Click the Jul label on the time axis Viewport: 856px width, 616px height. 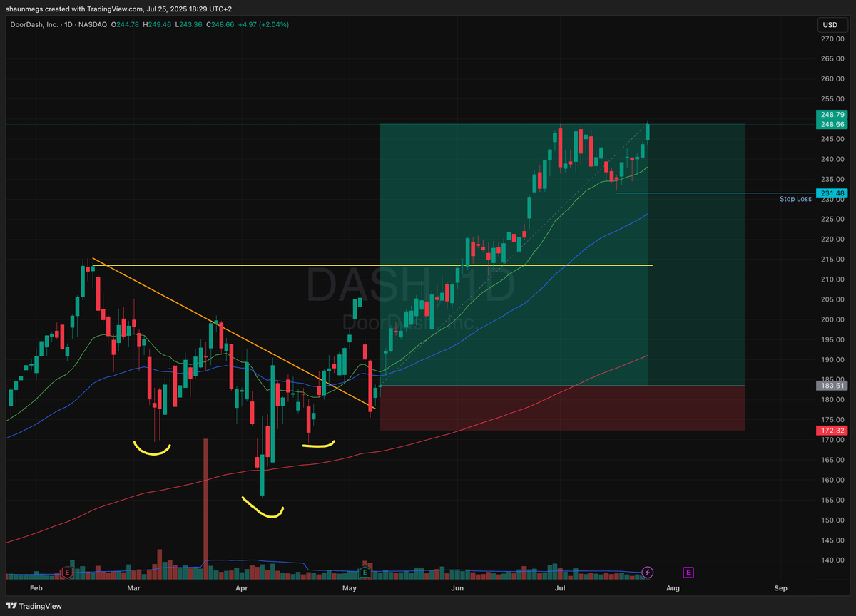pyautogui.click(x=561, y=588)
